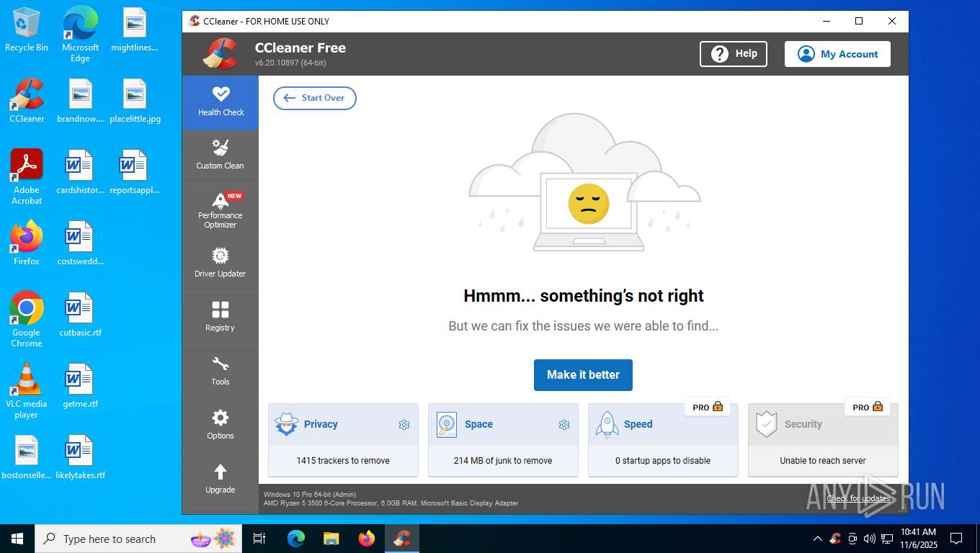The width and height of the screenshot is (980, 553).
Task: Open Recycle Bin on desktop
Action: pyautogui.click(x=27, y=30)
